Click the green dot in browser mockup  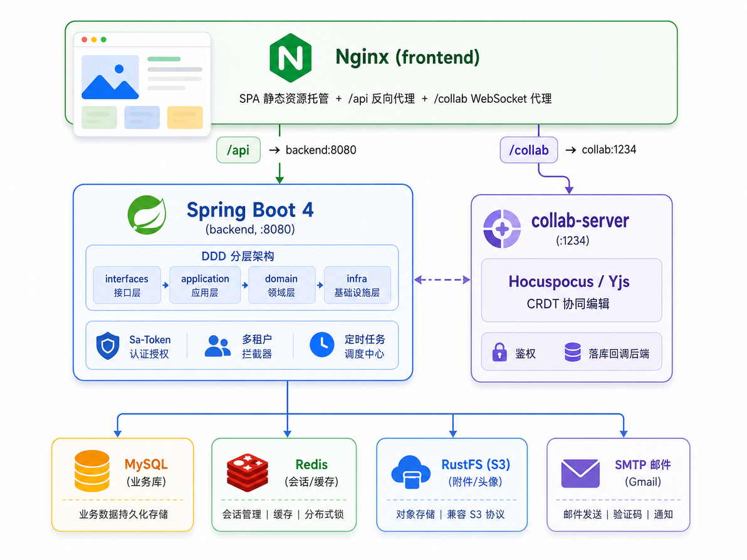click(x=103, y=39)
